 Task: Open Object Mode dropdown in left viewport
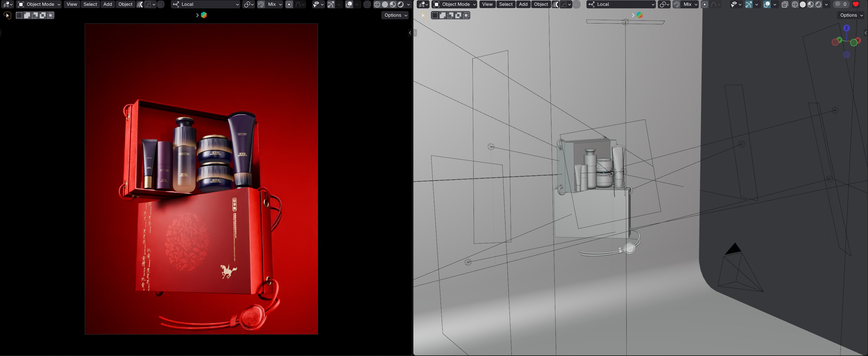(39, 4)
